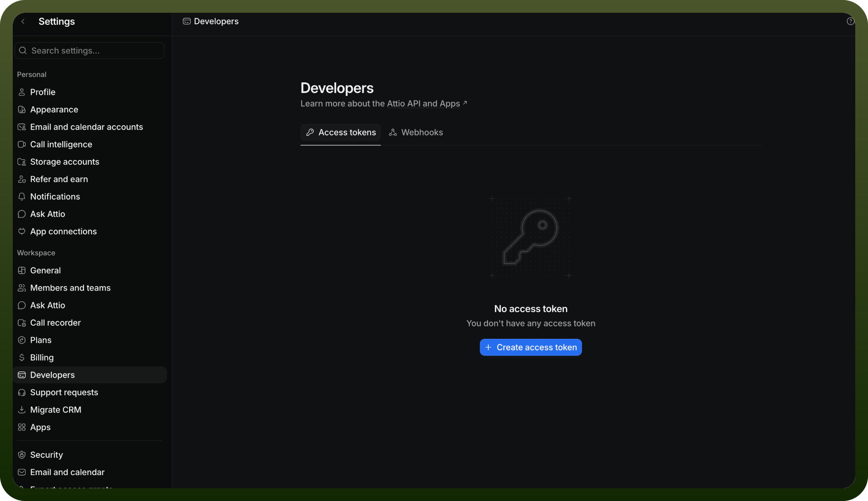Click the Support requests headset icon
This screenshot has height=501, width=868.
click(x=22, y=392)
